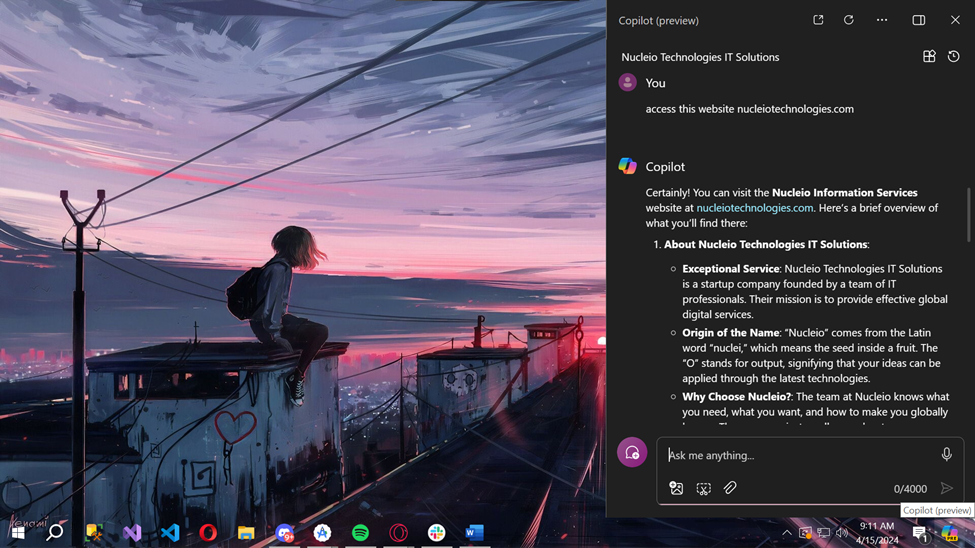Screen dimensions: 975x548
Task: Launch Visual Studio Code from the taskbar
Action: click(x=170, y=532)
